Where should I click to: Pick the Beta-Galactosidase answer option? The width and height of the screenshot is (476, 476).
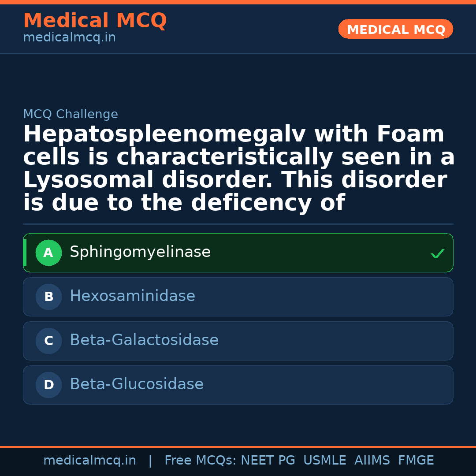pos(144,341)
